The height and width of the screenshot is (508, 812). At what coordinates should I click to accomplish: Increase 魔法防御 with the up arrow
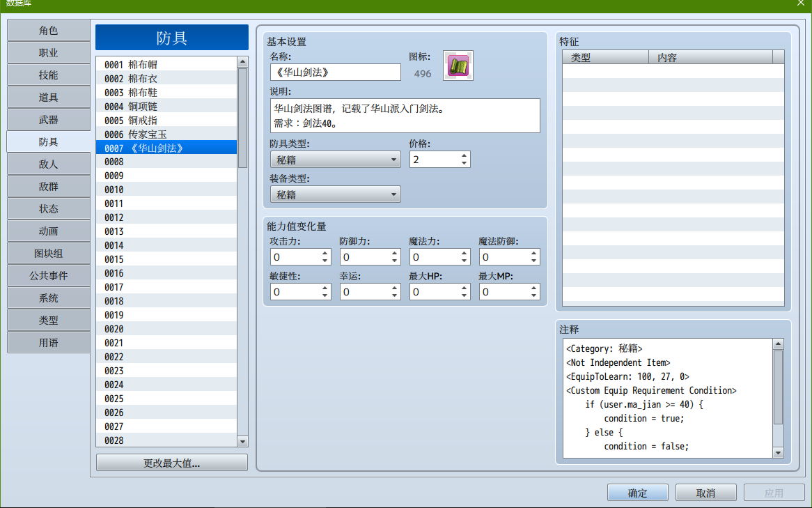click(x=533, y=253)
